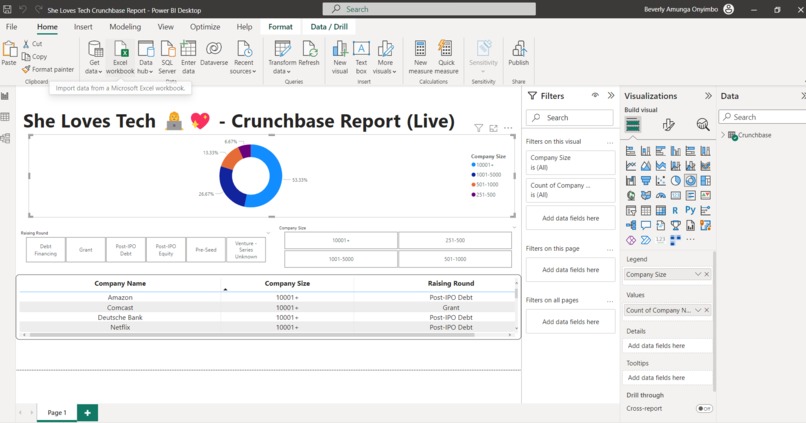Select the trophy Metrics visual
The image size is (806, 423).
coord(675,226)
